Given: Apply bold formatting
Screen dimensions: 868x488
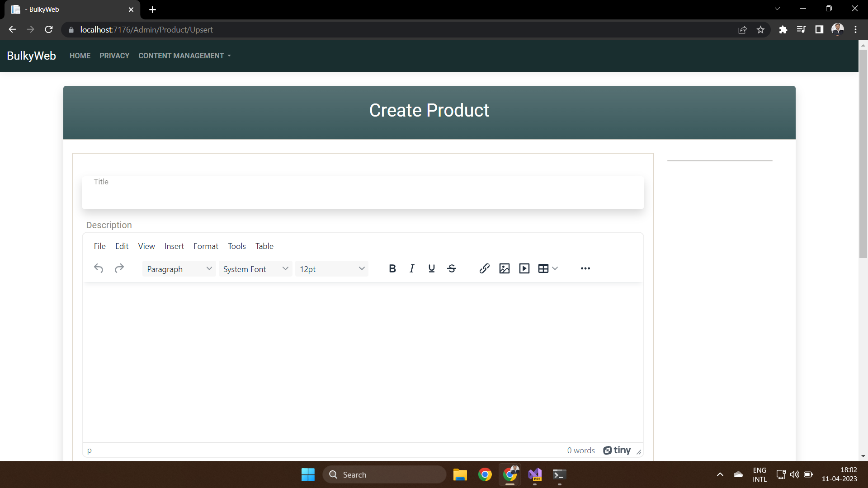Looking at the screenshot, I should (392, 268).
